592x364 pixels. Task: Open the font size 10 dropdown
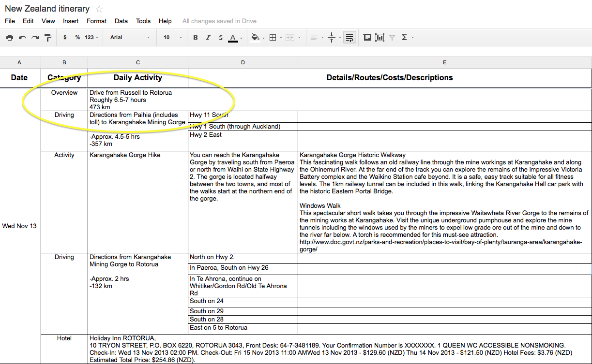pos(173,37)
